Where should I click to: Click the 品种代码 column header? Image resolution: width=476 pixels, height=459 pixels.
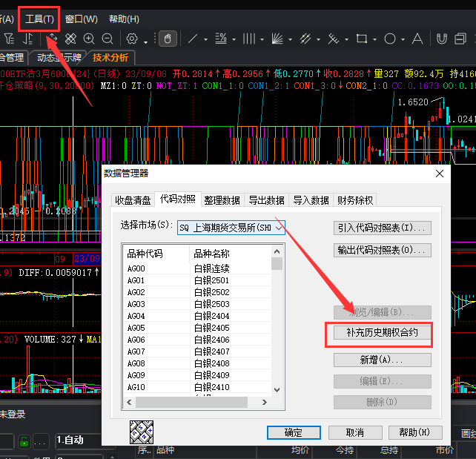[x=156, y=254]
